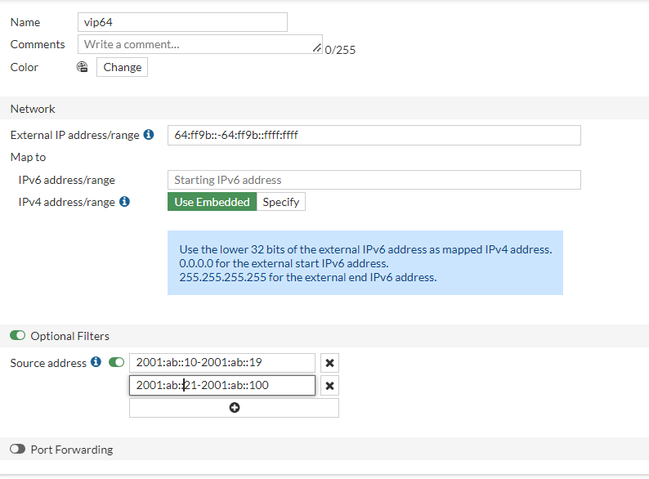
Task: Remove the first source address entry
Action: (330, 362)
